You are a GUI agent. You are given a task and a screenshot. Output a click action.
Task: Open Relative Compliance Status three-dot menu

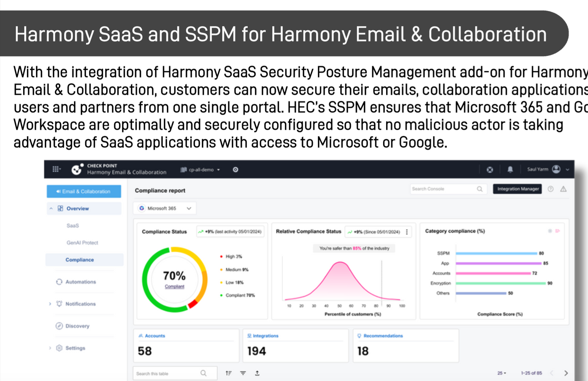[407, 231]
